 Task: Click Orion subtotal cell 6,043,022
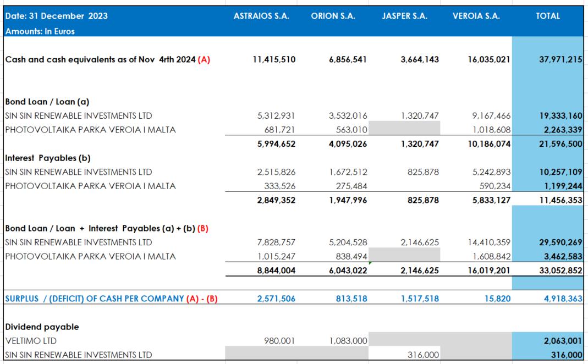[x=348, y=271]
